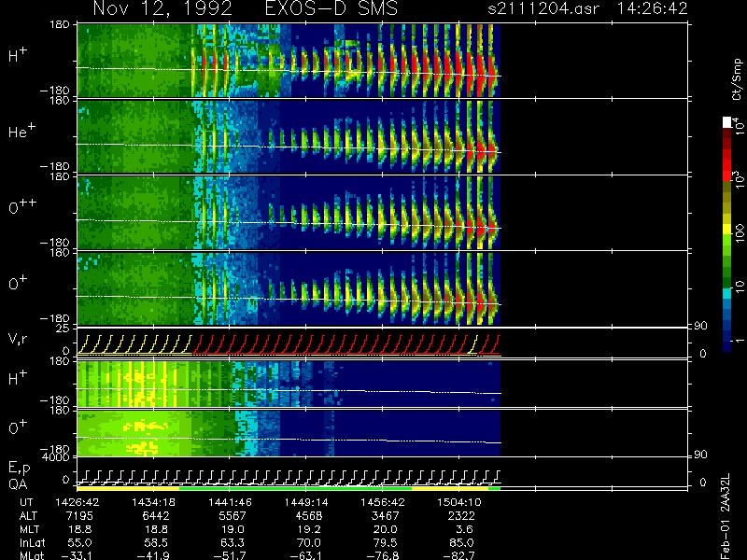Viewport: 747px width, 560px height.
Task: Click InLat value '58.5'
Action: click(156, 543)
